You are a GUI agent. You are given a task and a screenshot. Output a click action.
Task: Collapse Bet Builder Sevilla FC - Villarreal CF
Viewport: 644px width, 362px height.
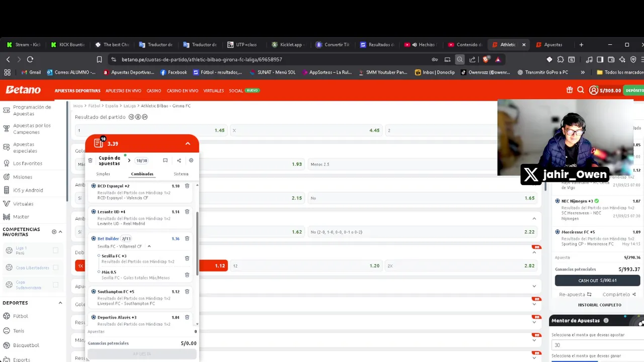pos(149,246)
